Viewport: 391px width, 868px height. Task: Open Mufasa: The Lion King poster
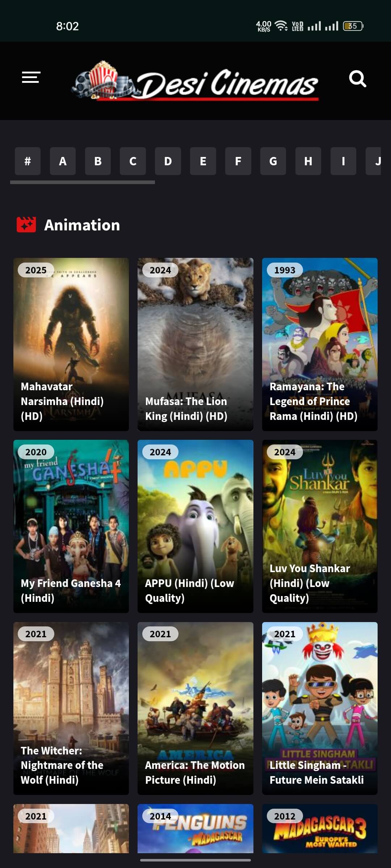[195, 344]
